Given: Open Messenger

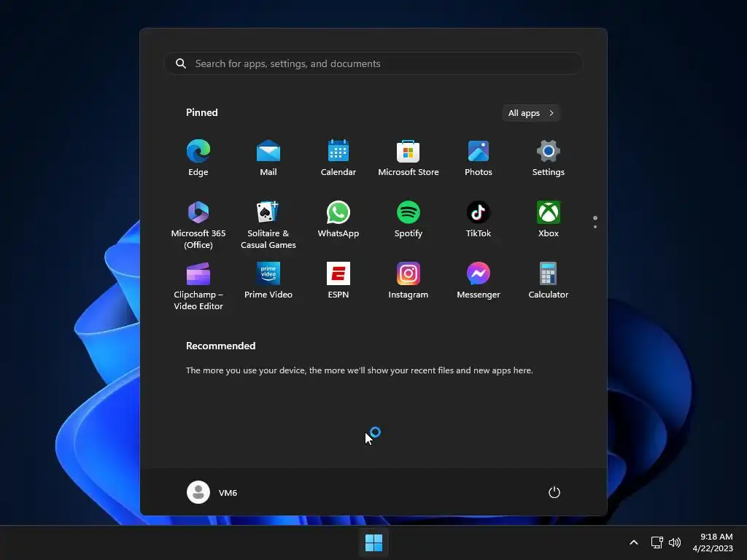Looking at the screenshot, I should pos(479,281).
